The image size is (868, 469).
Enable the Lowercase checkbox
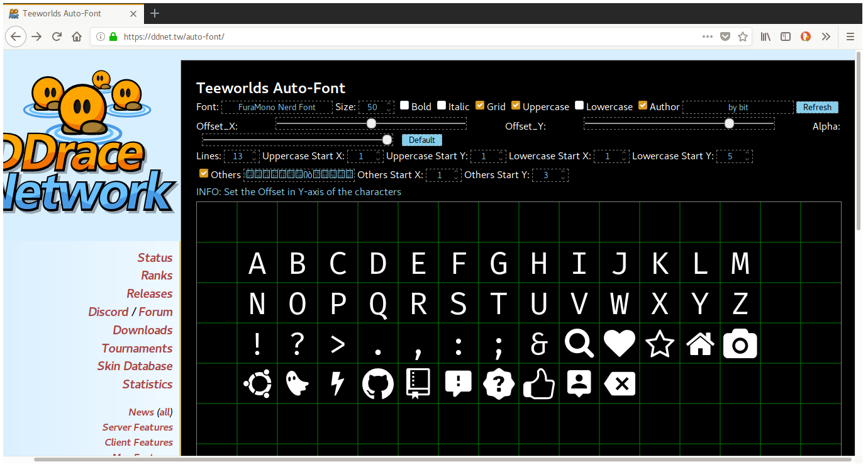tap(579, 105)
